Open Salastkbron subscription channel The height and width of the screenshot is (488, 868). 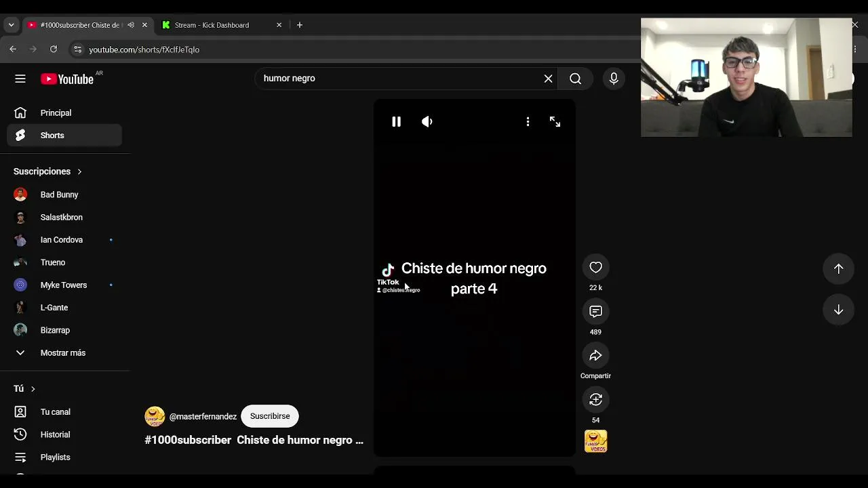tap(64, 218)
